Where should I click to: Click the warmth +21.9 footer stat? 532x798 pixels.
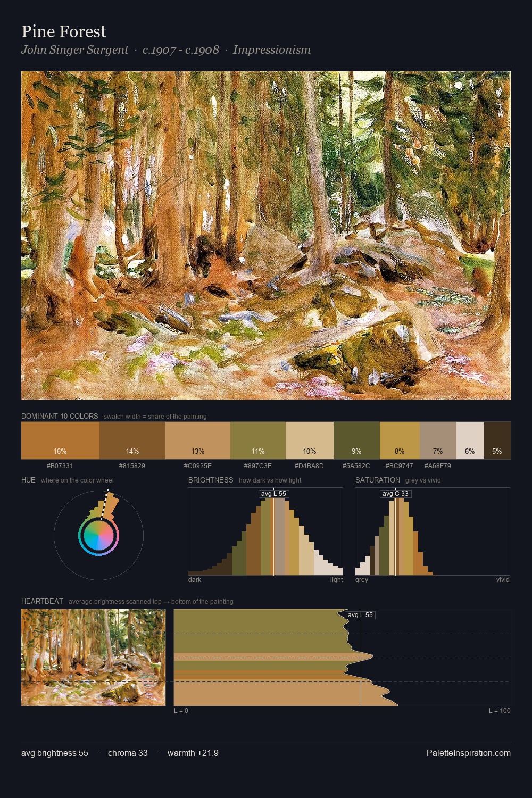[x=193, y=753]
